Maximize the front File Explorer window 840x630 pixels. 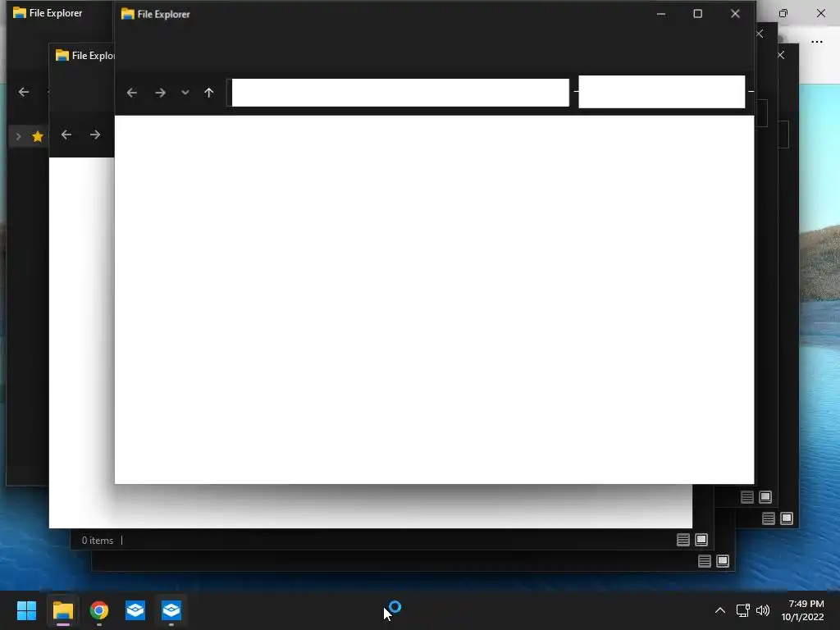pos(697,14)
